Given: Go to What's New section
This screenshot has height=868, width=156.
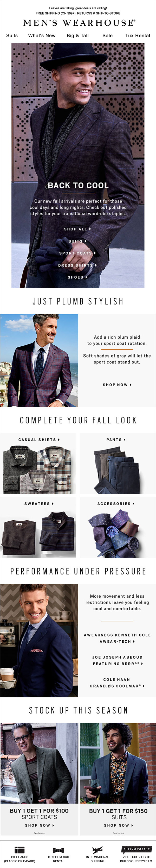Looking at the screenshot, I should (42, 35).
